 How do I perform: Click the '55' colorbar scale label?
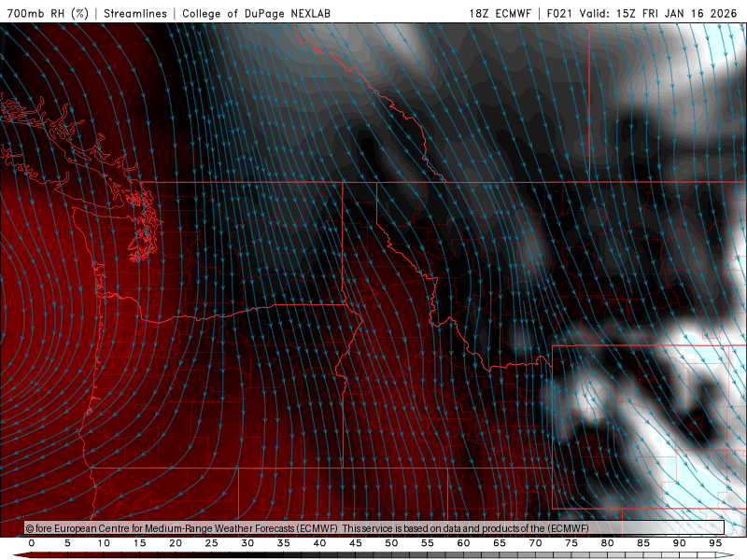click(x=428, y=543)
